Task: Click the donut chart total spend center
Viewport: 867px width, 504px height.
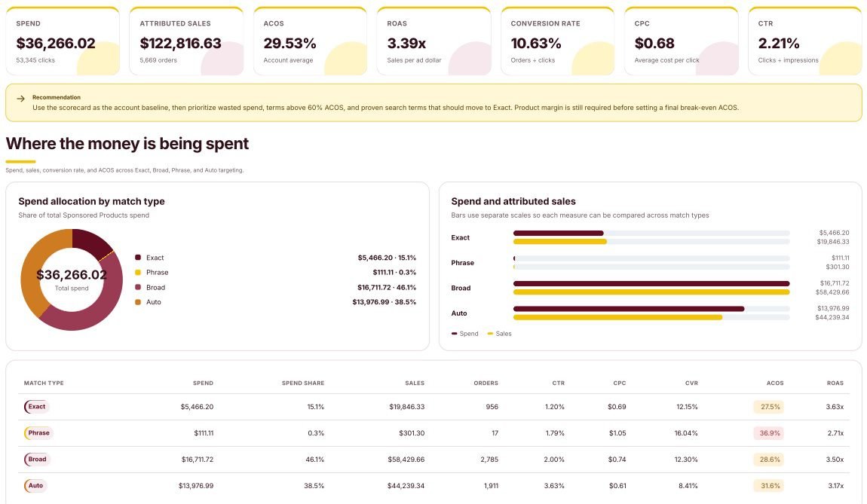Action: pos(72,279)
